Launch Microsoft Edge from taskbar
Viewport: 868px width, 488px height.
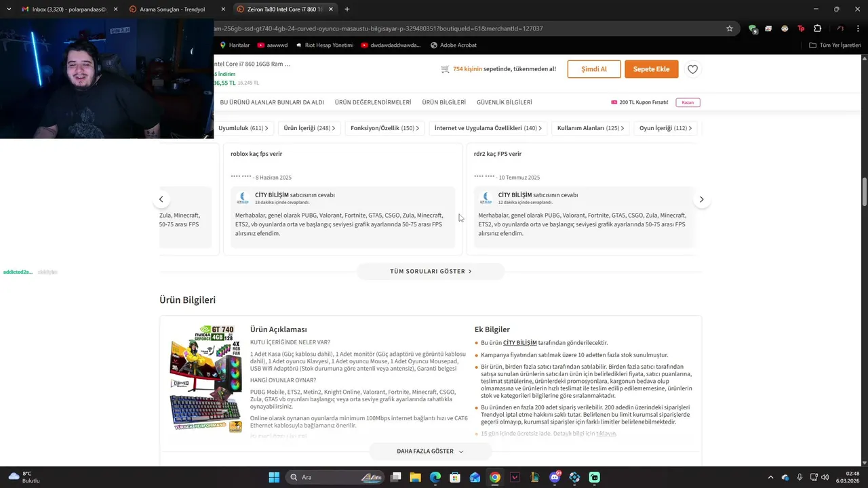435,477
